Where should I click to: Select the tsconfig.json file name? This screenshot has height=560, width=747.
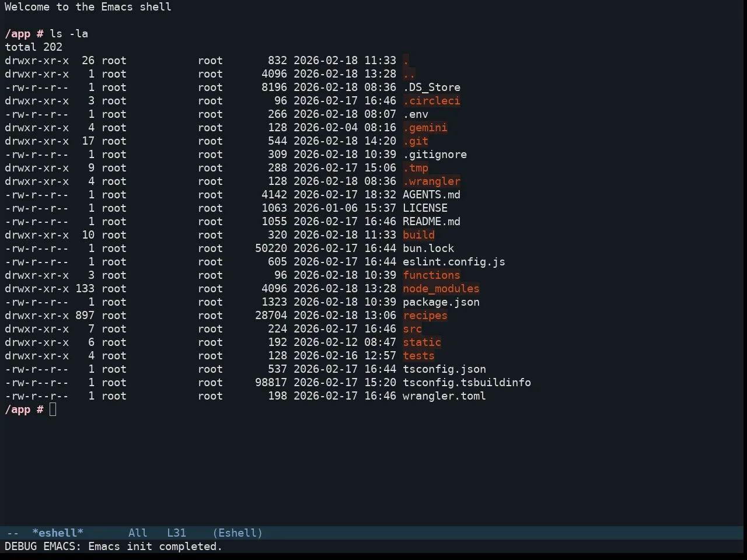[x=444, y=369]
